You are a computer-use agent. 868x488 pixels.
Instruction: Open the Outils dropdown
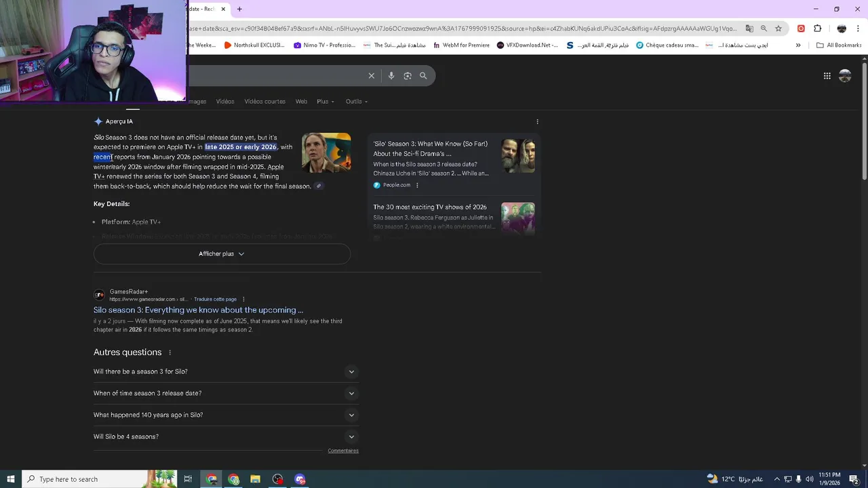pos(357,102)
